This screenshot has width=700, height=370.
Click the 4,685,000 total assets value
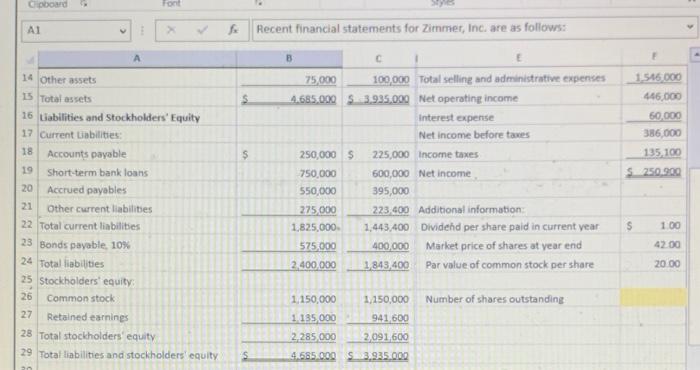(313, 99)
